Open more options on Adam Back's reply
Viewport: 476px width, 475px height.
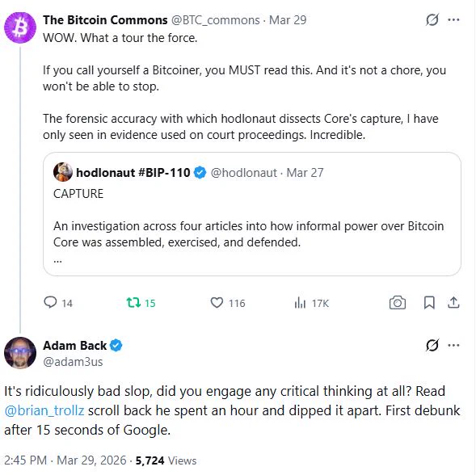tap(453, 346)
